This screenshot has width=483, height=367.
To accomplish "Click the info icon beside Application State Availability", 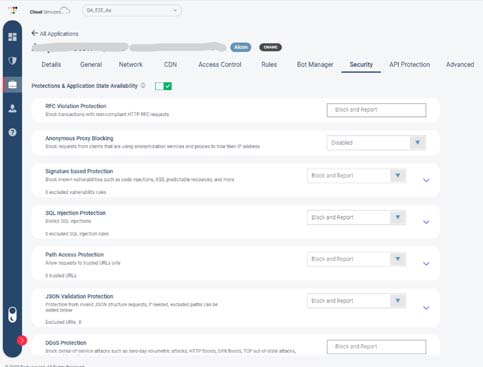I will (143, 85).
